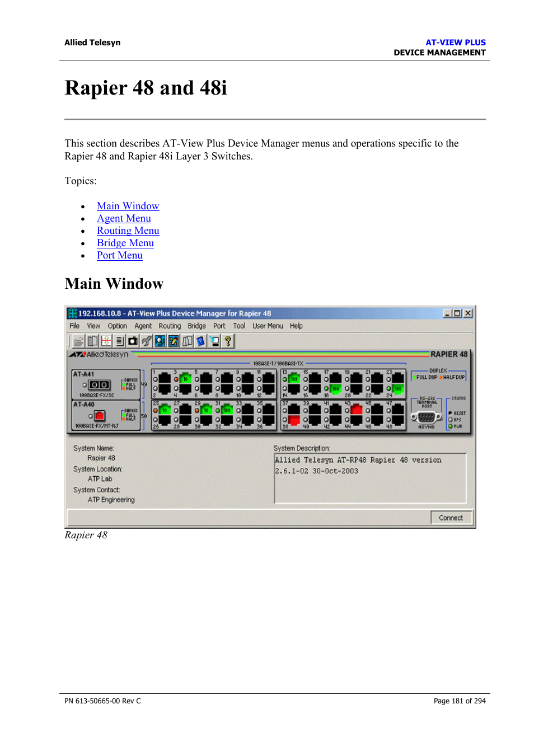Open the Option menu
534x756 pixels.
pos(118,326)
